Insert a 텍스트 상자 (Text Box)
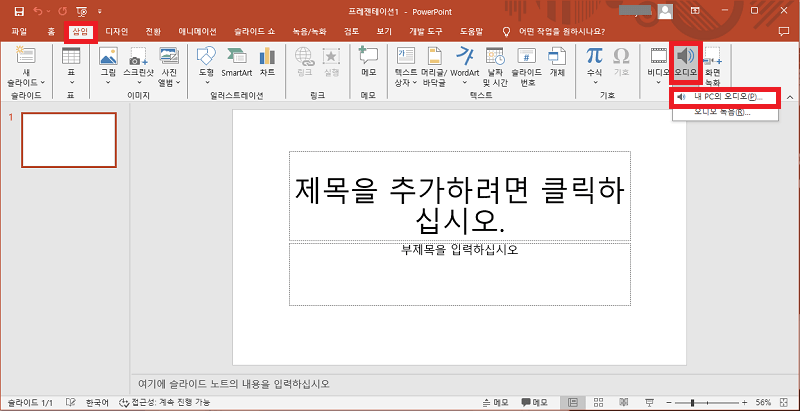The width and height of the screenshot is (800, 411). [406, 65]
